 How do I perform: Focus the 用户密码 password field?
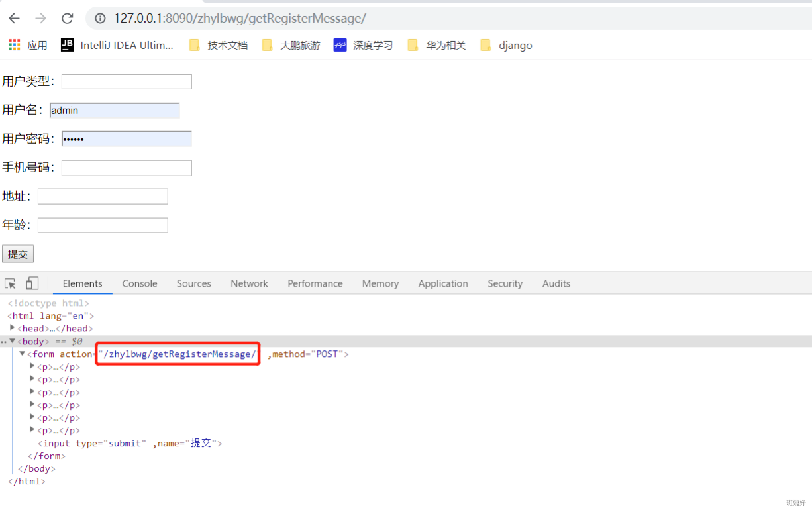coord(127,139)
